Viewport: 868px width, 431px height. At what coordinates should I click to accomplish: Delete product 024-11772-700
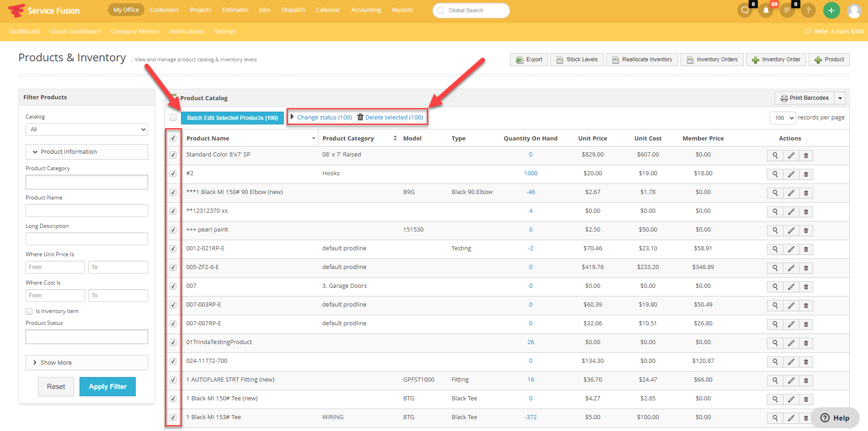806,362
